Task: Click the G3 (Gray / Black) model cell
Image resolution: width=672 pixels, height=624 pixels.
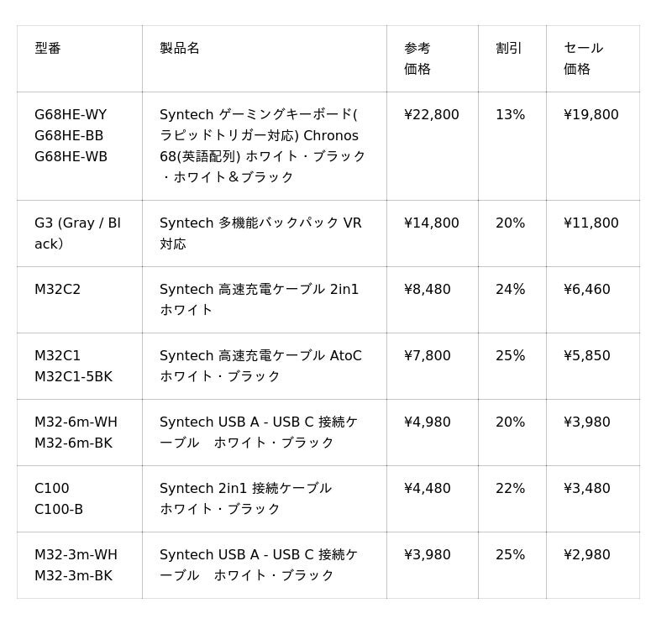Action: click(x=77, y=233)
